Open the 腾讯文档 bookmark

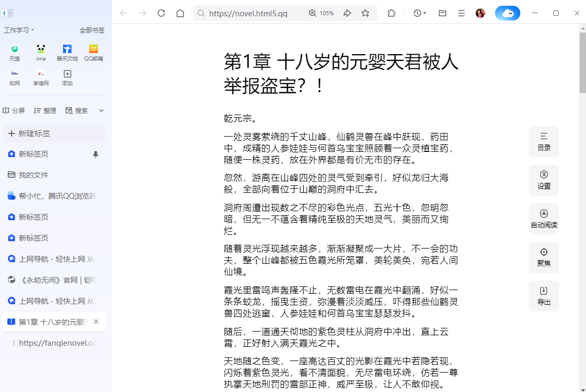pyautogui.click(x=67, y=53)
